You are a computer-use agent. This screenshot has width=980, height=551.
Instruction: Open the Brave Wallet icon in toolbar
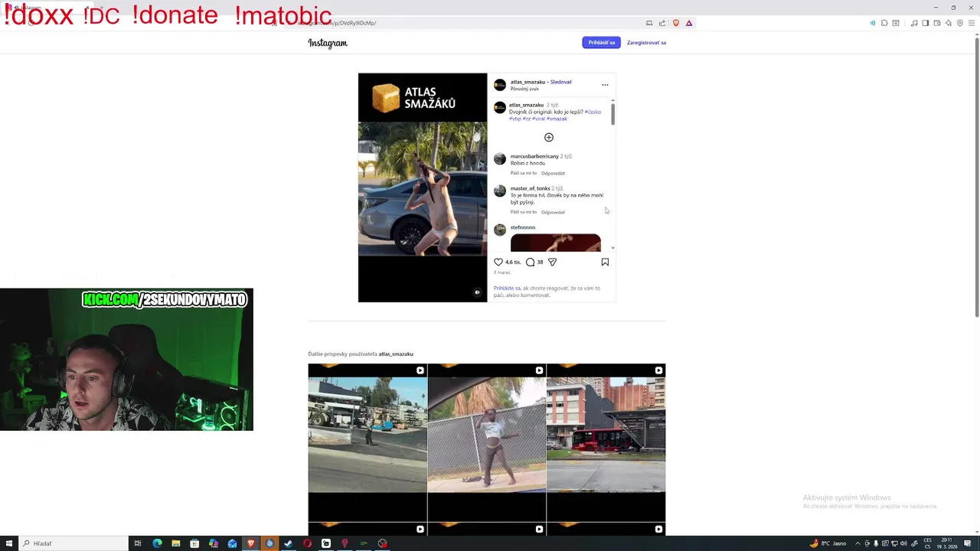point(936,23)
